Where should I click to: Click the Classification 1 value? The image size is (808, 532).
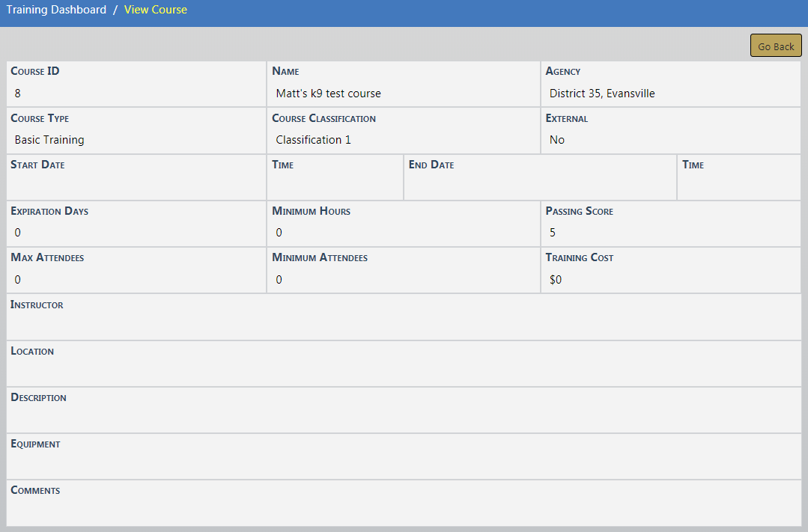[313, 140]
